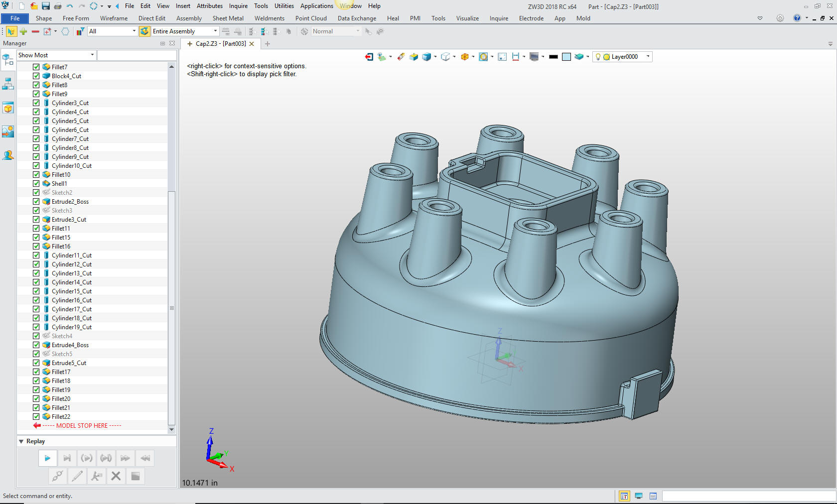837x504 pixels.
Task: Click the light blue face color swatch
Action: [566, 57]
